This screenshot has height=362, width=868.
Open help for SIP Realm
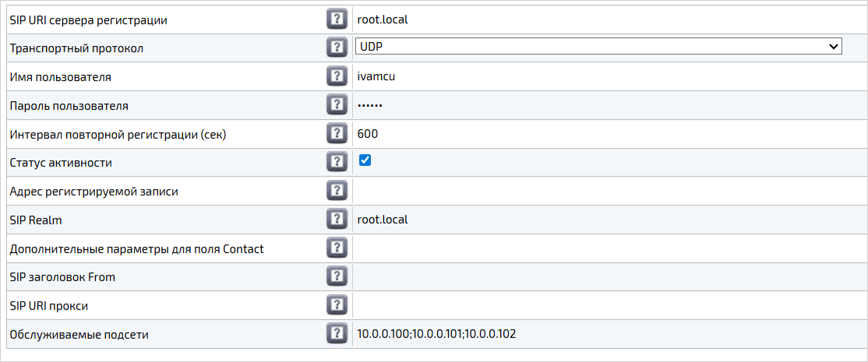(x=335, y=220)
